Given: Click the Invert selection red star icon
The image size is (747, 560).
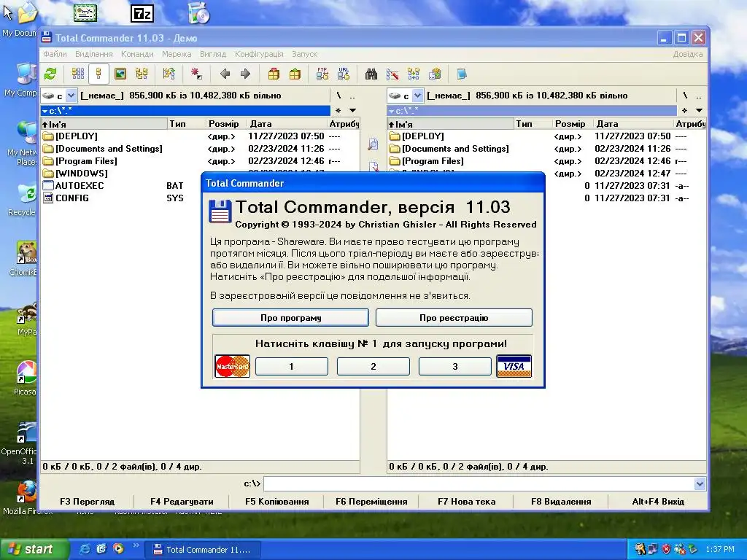Looking at the screenshot, I should [196, 74].
